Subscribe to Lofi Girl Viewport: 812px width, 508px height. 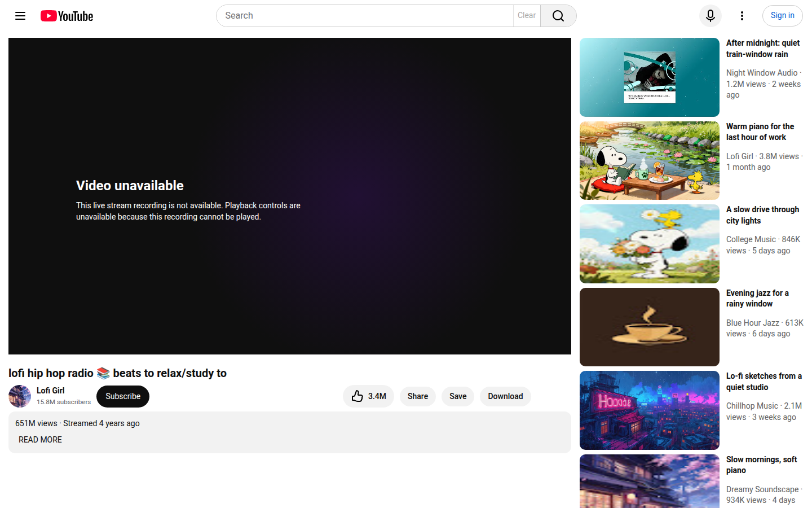pos(123,396)
